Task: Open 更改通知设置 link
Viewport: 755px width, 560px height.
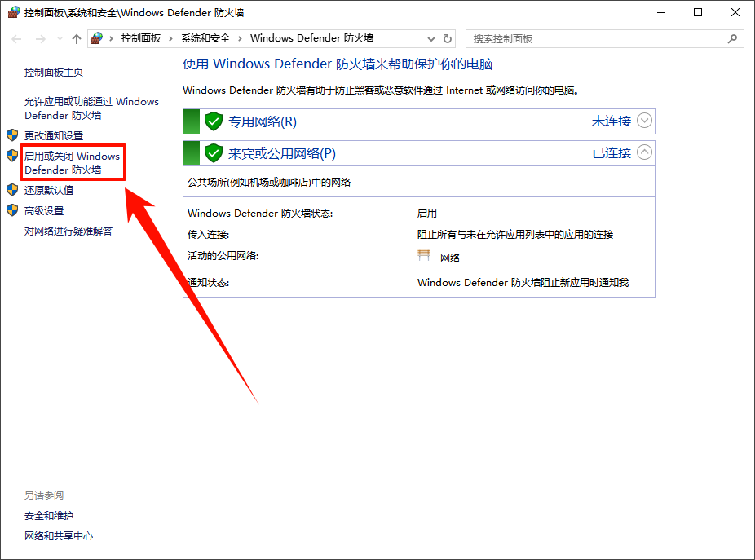Action: click(x=54, y=136)
